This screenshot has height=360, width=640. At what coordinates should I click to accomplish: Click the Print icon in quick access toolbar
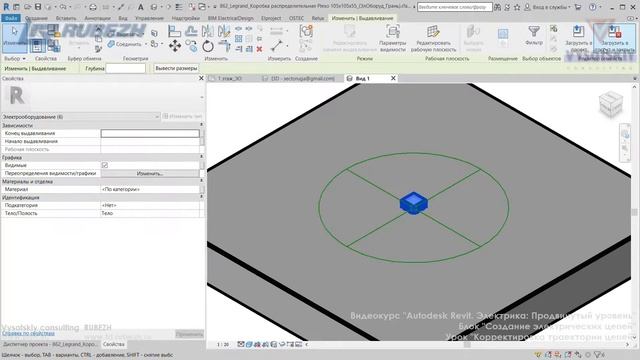pos(93,7)
